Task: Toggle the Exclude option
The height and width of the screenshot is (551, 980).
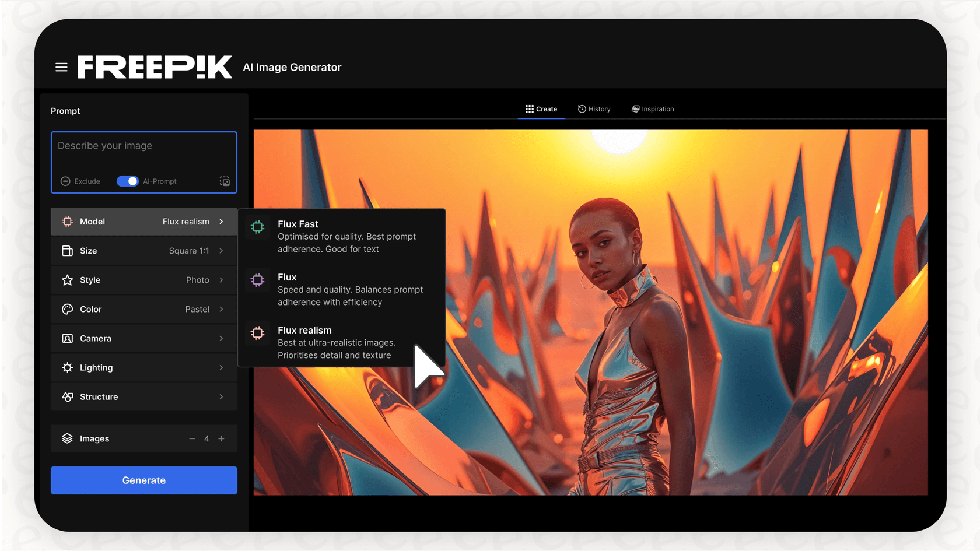Action: pyautogui.click(x=80, y=181)
